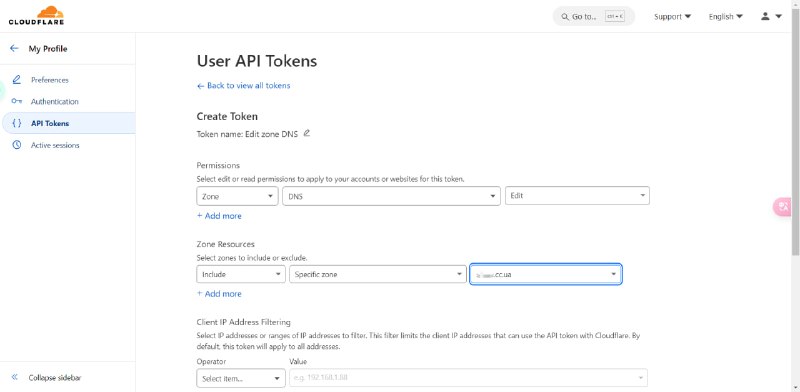Open the API Tokens sidebar item

68,123
